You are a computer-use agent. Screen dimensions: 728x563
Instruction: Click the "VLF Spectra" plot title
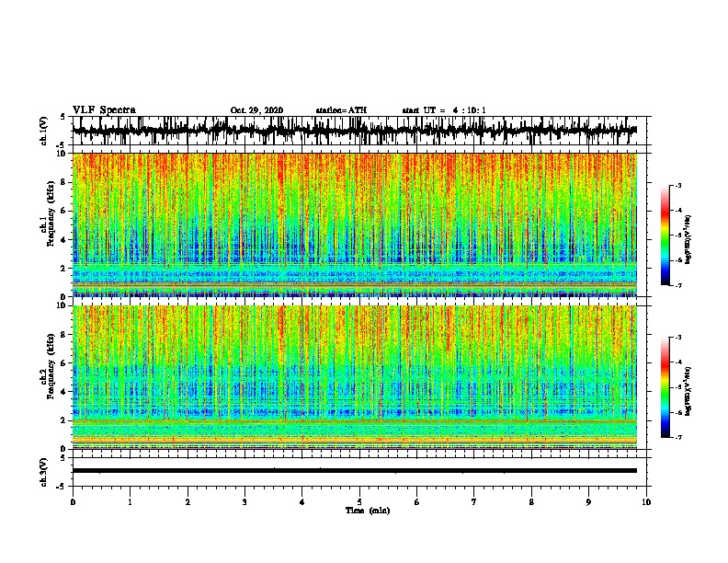[x=104, y=110]
